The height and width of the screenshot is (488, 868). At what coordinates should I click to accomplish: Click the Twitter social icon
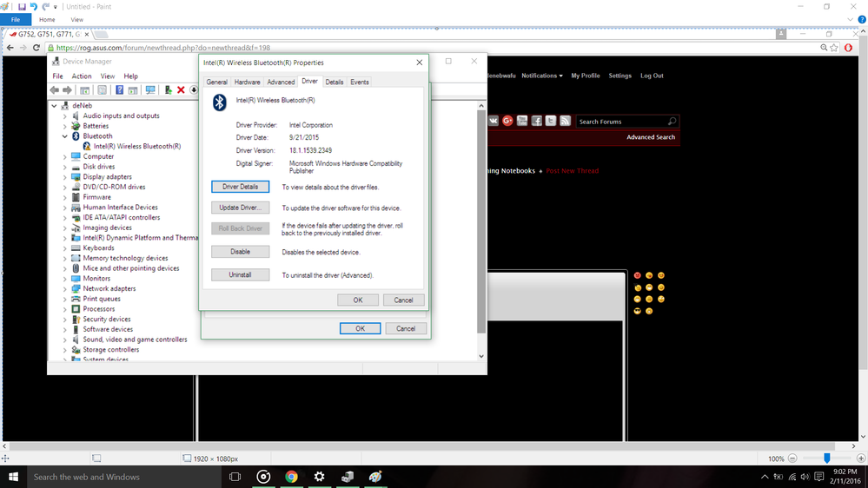(x=551, y=122)
